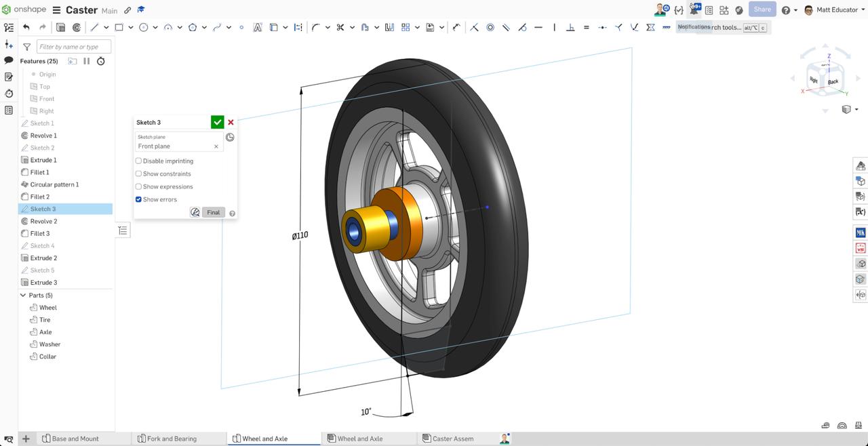The image size is (868, 446).
Task: Open Notifications in the top bar
Action: coord(694,9)
